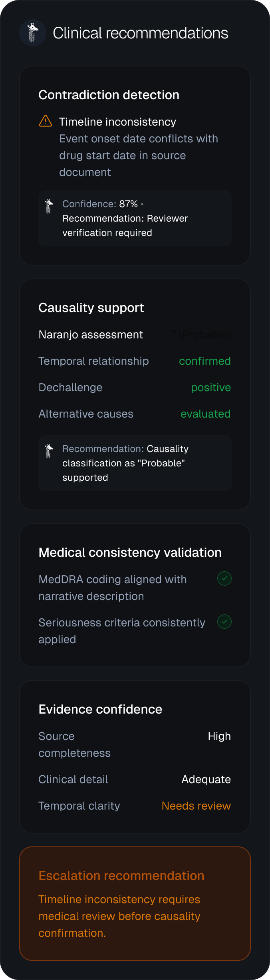Click the green "confirmed" status value

click(205, 361)
